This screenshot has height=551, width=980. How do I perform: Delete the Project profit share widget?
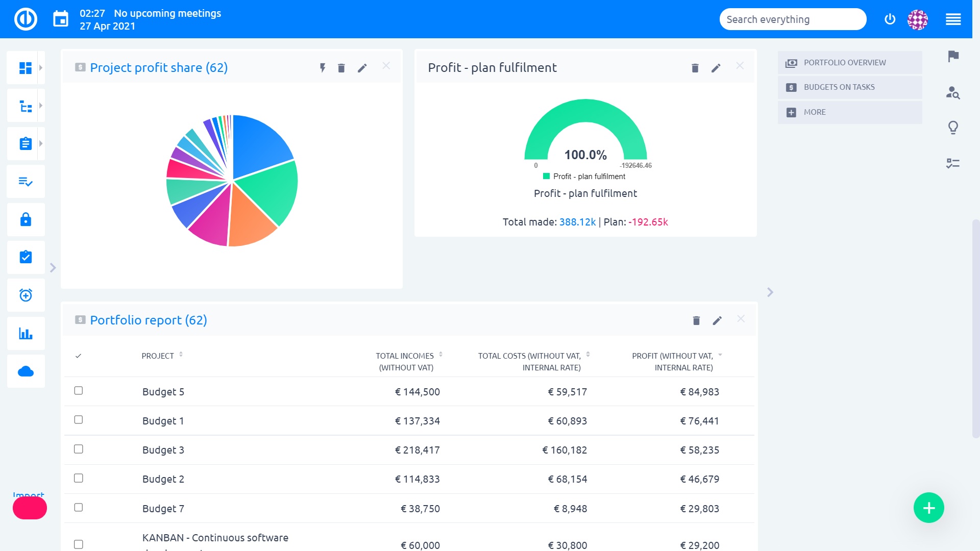point(341,68)
